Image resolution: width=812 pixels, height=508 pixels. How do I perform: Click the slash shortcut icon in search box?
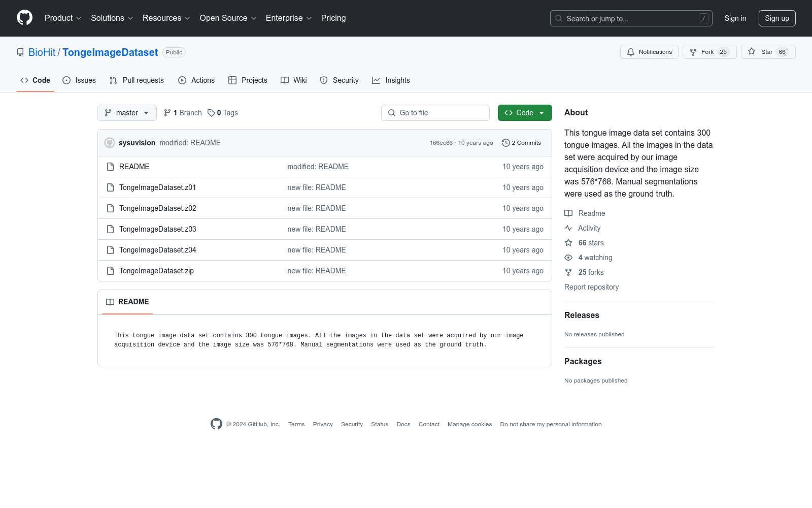point(703,18)
